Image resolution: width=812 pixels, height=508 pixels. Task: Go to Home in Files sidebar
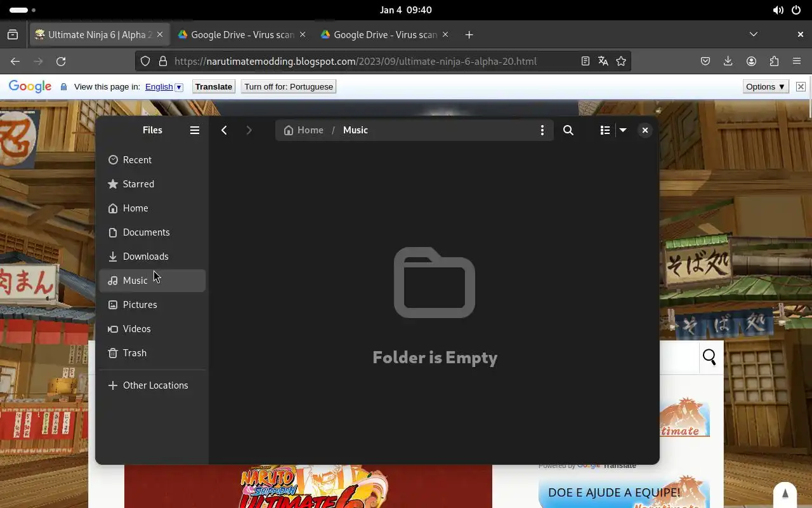pyautogui.click(x=152, y=208)
